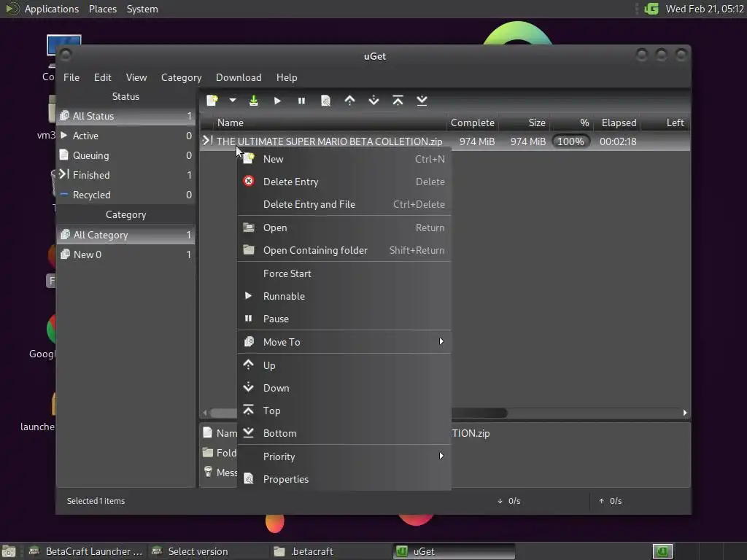
Task: Open the Edit menu
Action: point(102,77)
